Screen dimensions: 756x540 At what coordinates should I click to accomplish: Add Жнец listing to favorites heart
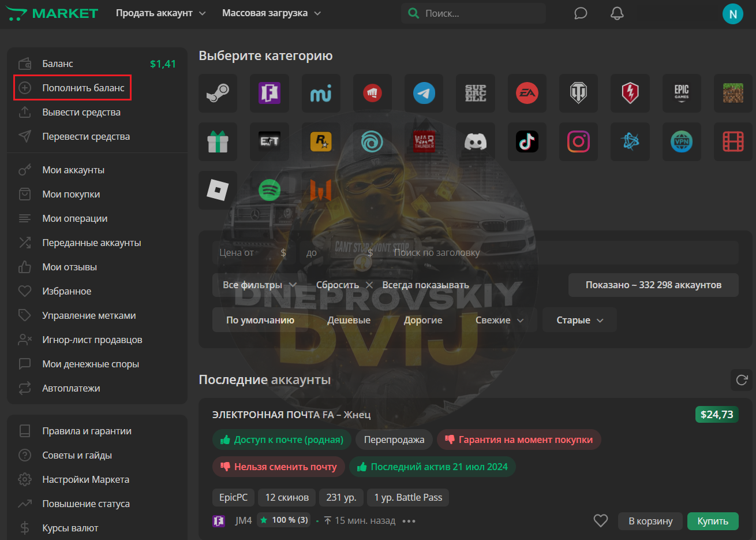(x=601, y=521)
